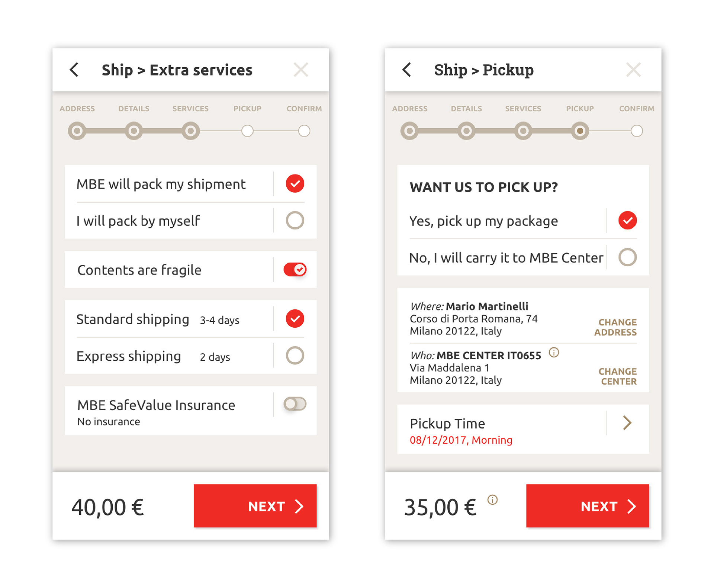714x588 pixels.
Task: Turn off Contents are fragile switch
Action: coord(295,269)
